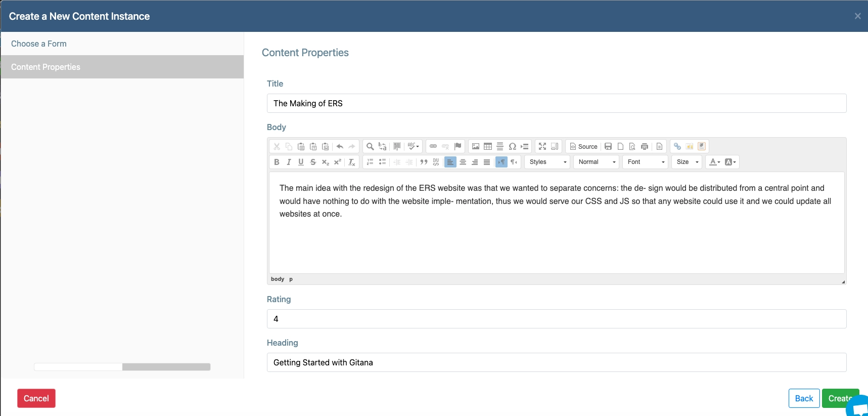Toggle Italic text formatting
Viewport: 868px width, 416px height.
(x=289, y=162)
